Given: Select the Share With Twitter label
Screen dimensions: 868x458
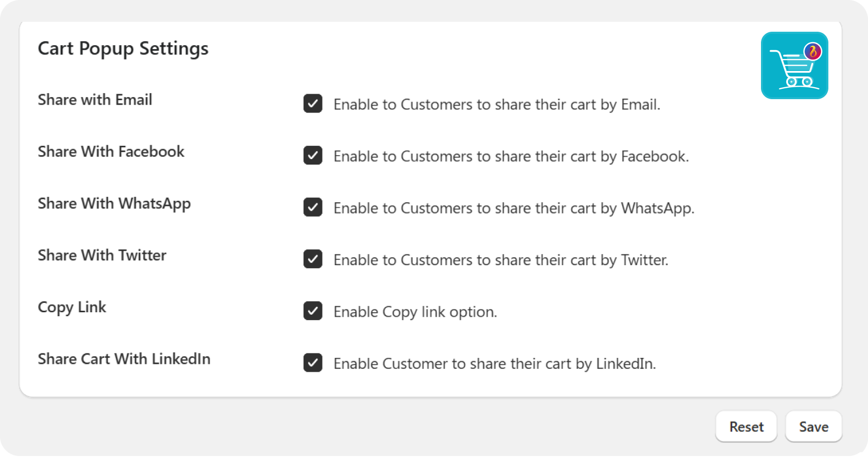Looking at the screenshot, I should [102, 255].
